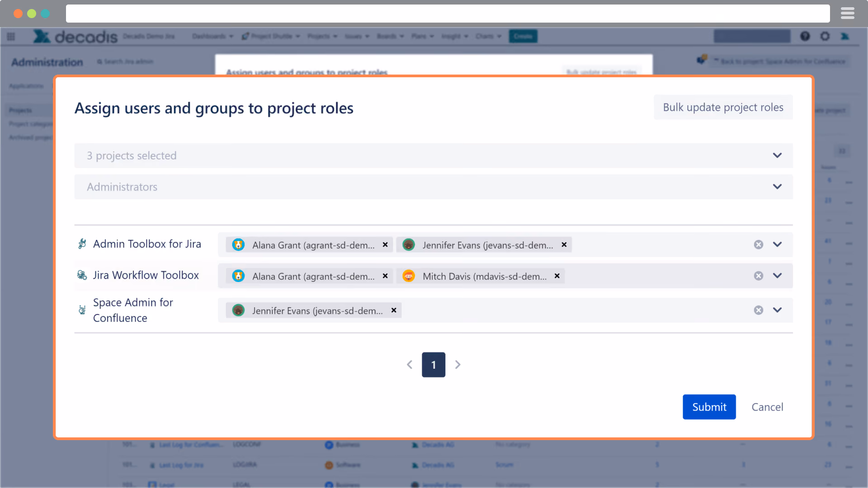Open the Projects menu in Jira header
Viewport: 868px width, 488px height.
click(322, 36)
